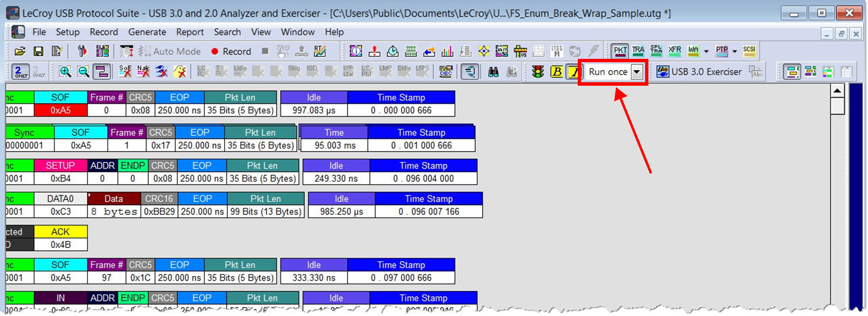Click the binoculars find icon

[x=493, y=72]
